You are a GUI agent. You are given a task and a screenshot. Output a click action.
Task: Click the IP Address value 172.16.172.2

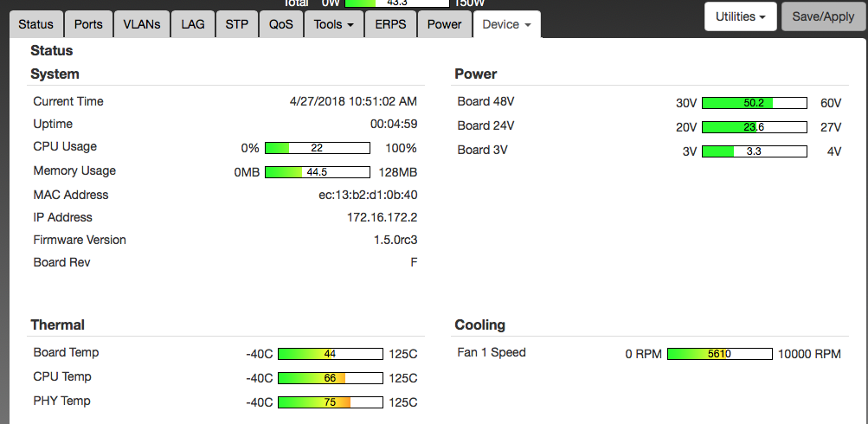(382, 217)
